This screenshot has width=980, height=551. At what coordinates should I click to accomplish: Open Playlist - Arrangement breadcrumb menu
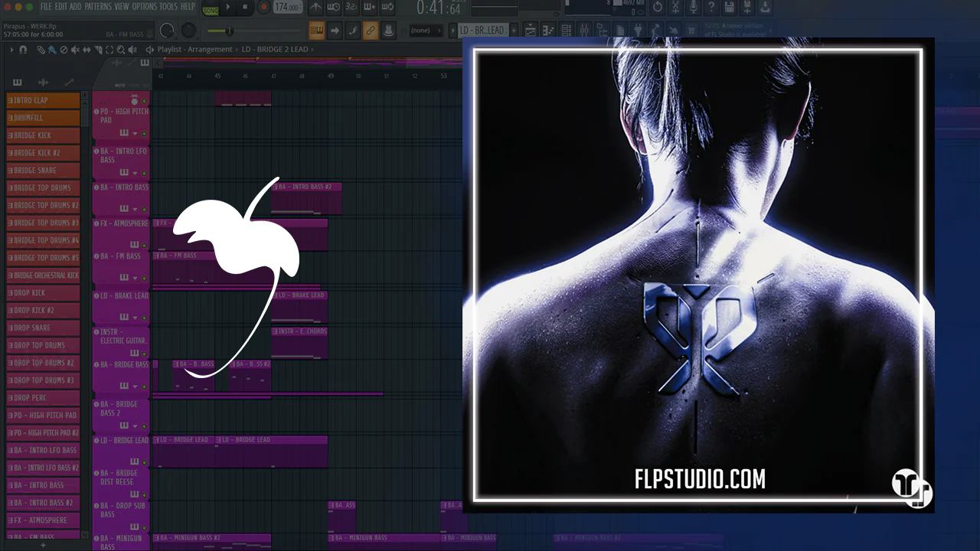[194, 50]
